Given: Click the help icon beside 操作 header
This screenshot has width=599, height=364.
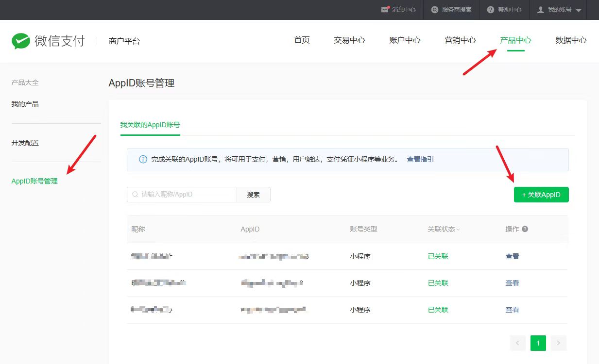Looking at the screenshot, I should tap(525, 229).
